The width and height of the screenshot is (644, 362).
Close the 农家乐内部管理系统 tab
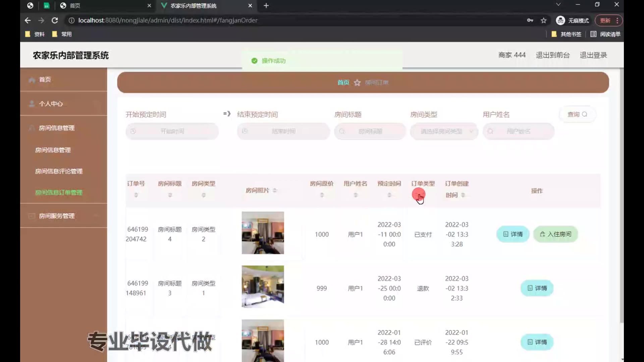[250, 5]
